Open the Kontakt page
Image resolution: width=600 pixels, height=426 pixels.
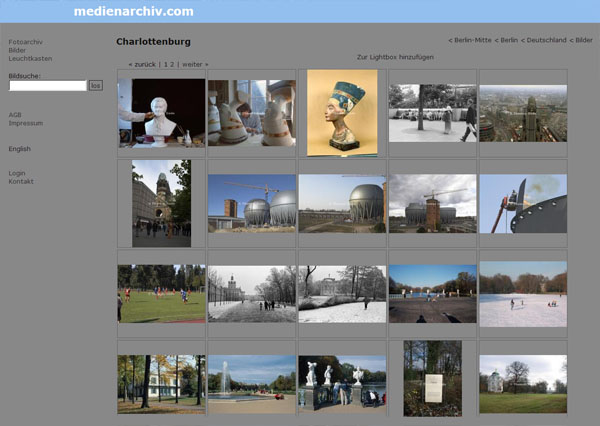(21, 181)
